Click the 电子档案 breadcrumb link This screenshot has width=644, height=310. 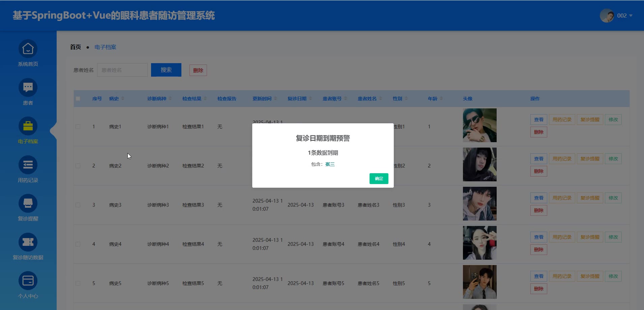tap(105, 47)
